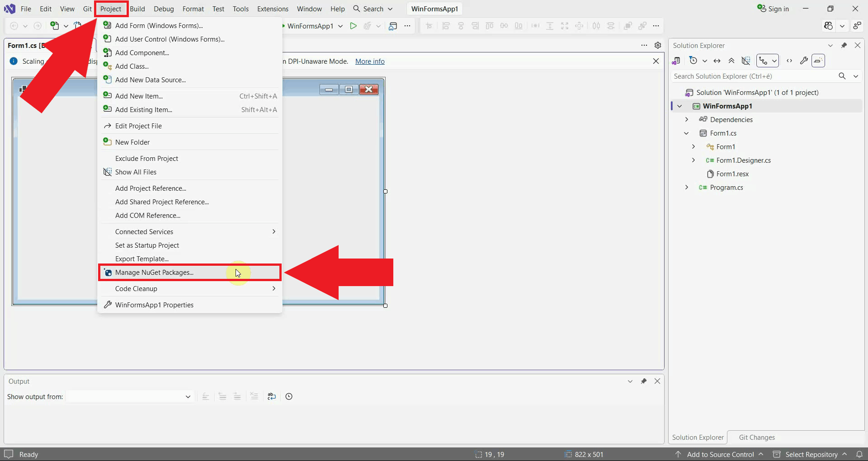Viewport: 868px width, 461px height.
Task: Pin the Output window
Action: pos(644,381)
